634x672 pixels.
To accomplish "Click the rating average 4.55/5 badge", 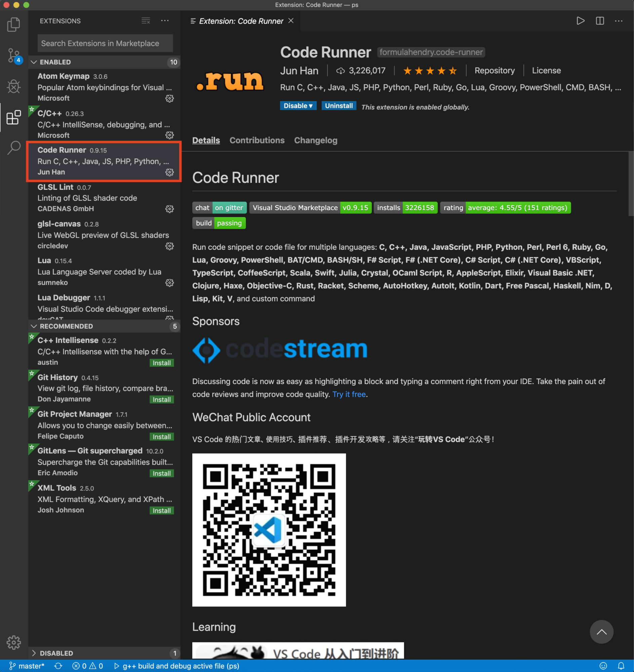I will click(x=506, y=208).
